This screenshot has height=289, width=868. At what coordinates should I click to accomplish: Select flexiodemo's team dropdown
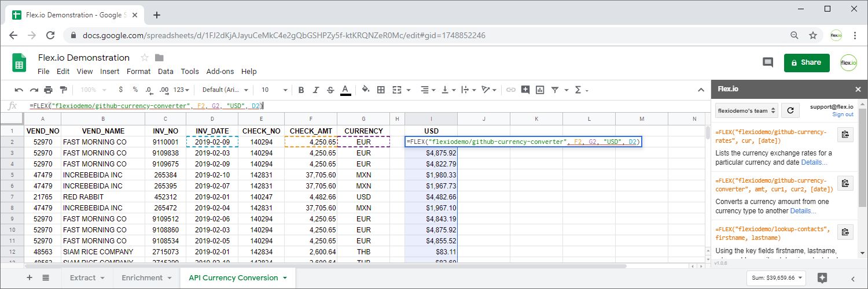pos(746,110)
